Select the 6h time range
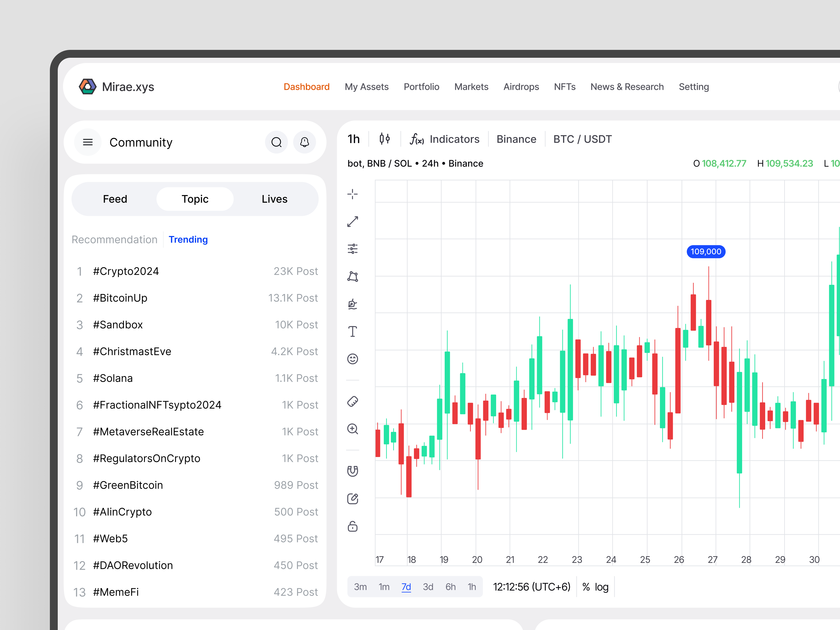 coord(450,587)
